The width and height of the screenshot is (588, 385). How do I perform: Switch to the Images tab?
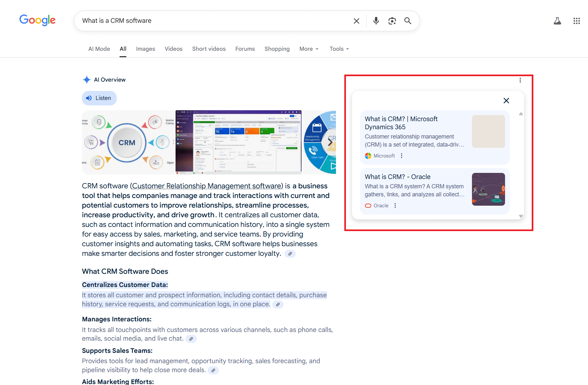click(x=145, y=49)
